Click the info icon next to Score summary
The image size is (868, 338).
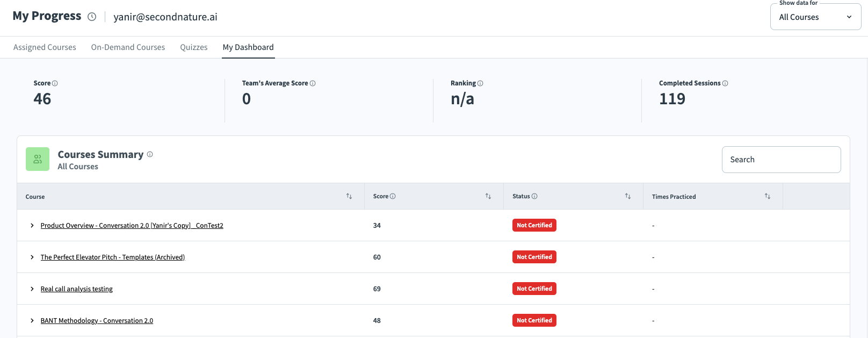(x=55, y=83)
